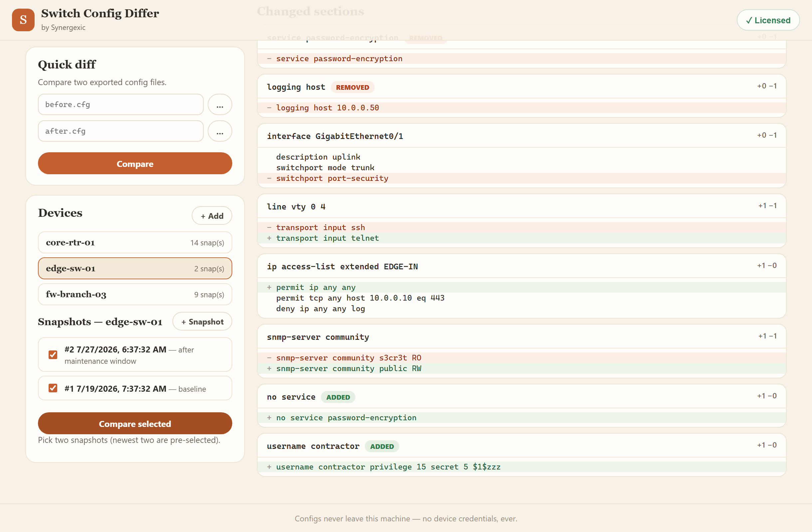The image size is (812, 532).
Task: Click added line username contractor privilege 15
Action: pos(521,466)
